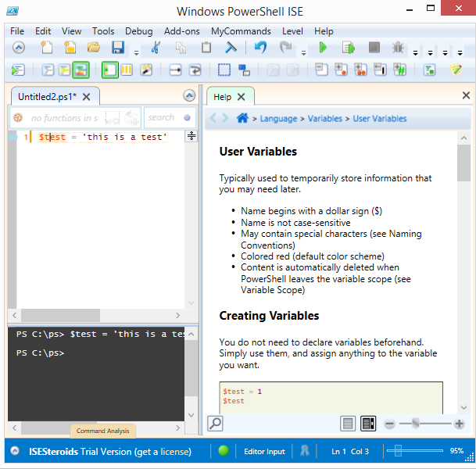Open the File menu
The image size is (476, 469).
pyautogui.click(x=17, y=31)
